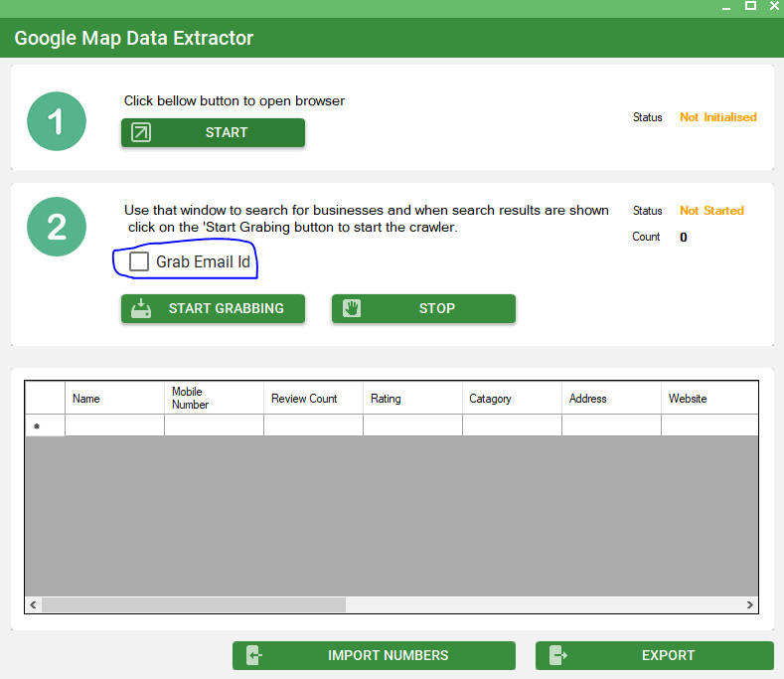
Task: Click the empty Catagory cell
Action: 512,425
